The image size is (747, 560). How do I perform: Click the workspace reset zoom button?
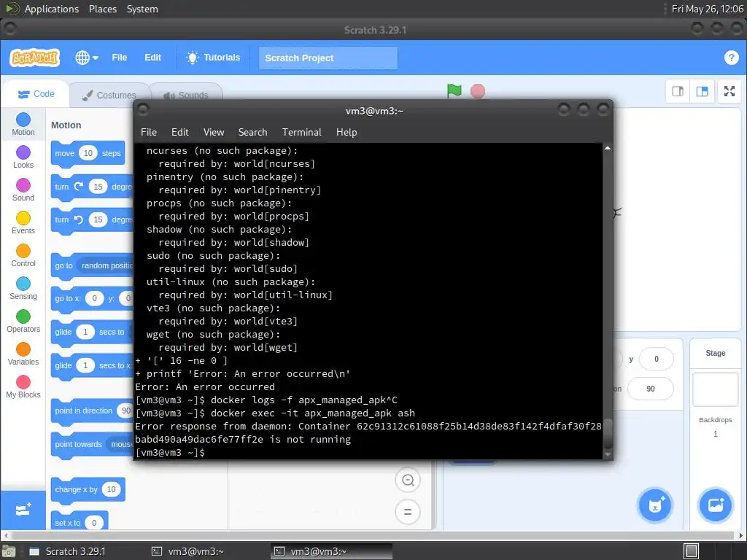408,512
